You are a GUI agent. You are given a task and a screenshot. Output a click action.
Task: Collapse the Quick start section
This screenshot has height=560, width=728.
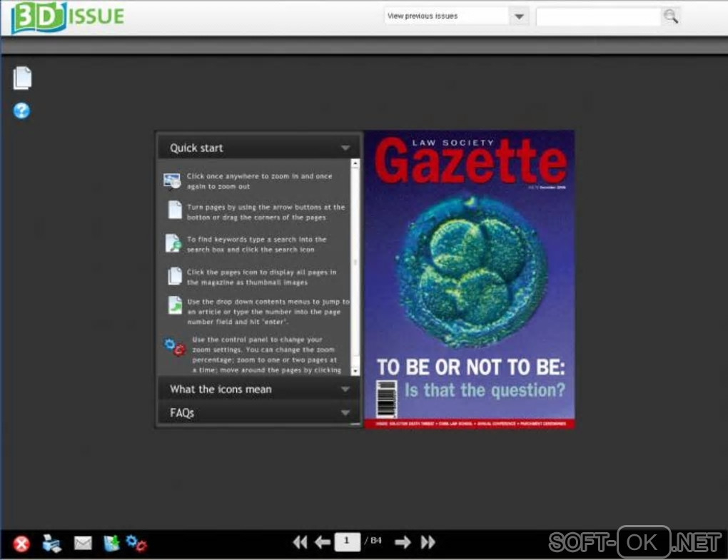click(258, 148)
